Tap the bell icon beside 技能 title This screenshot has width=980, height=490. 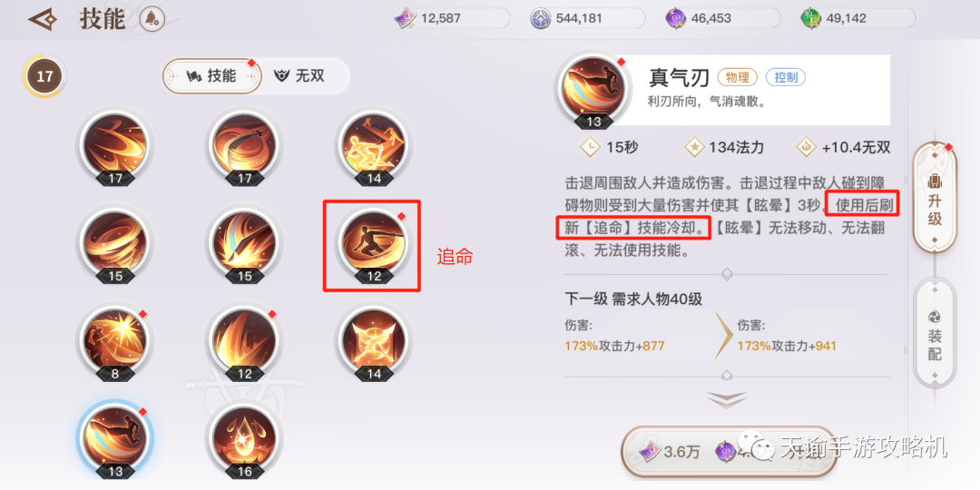148,20
